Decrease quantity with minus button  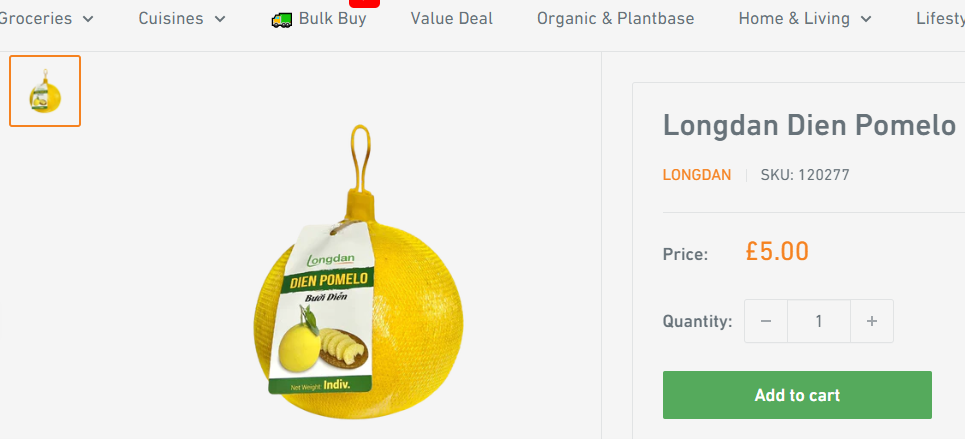pos(766,321)
